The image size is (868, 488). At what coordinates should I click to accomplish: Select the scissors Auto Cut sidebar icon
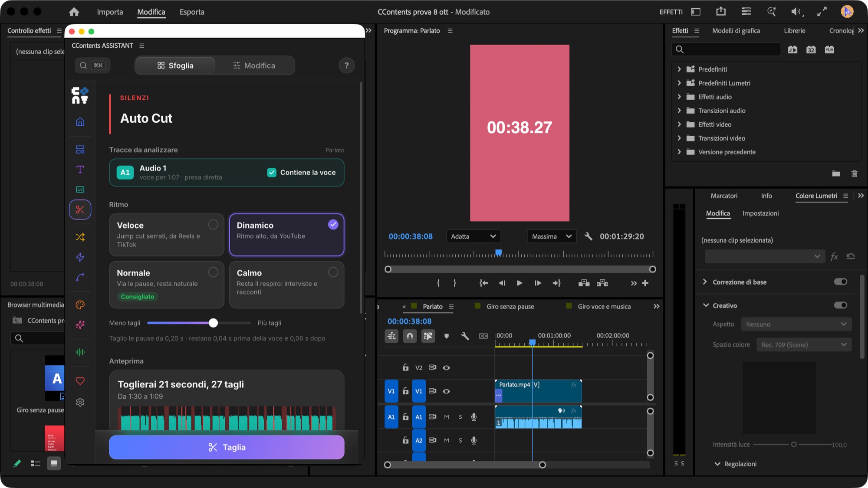[80, 210]
